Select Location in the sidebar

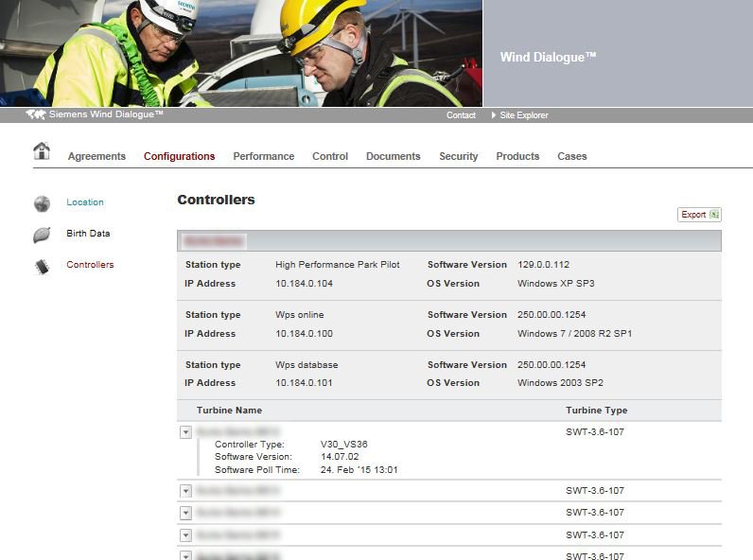click(85, 202)
